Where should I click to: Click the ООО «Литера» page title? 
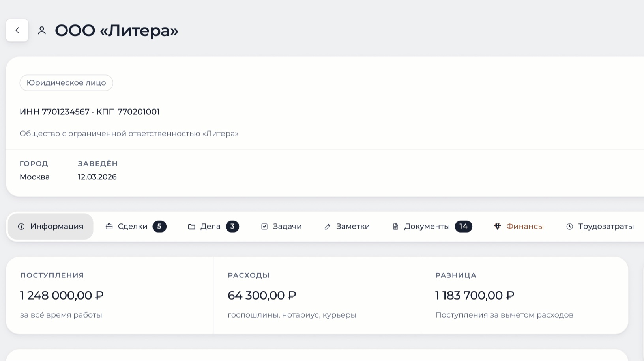(x=116, y=30)
